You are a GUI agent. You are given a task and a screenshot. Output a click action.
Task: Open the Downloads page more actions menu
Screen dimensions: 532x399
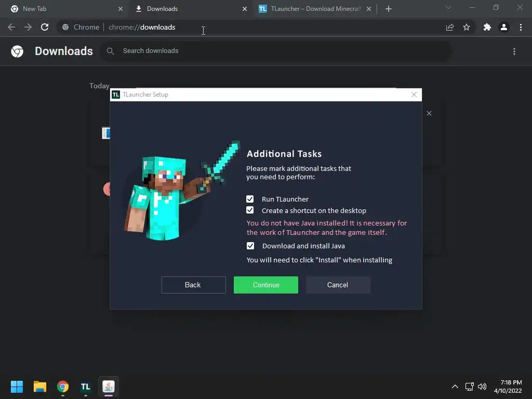514,51
